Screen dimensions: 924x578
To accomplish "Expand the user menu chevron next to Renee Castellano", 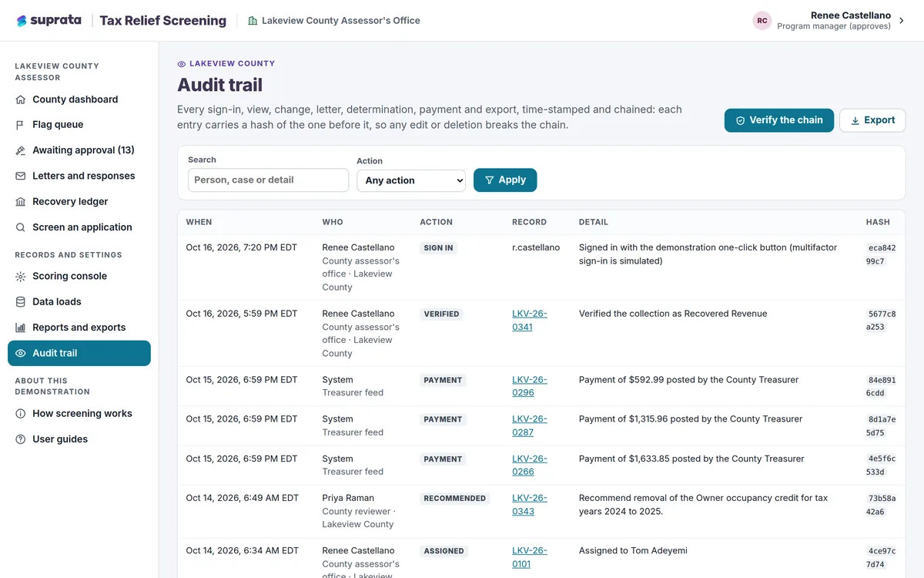I will pyautogui.click(x=902, y=21).
